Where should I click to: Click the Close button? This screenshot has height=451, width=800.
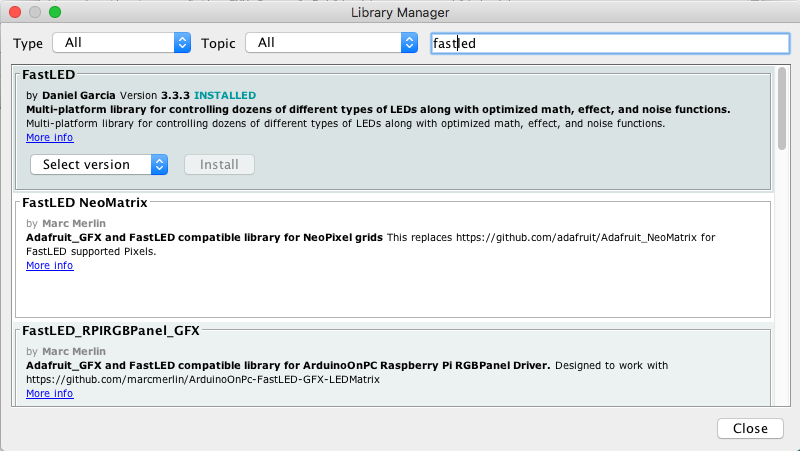pos(750,429)
